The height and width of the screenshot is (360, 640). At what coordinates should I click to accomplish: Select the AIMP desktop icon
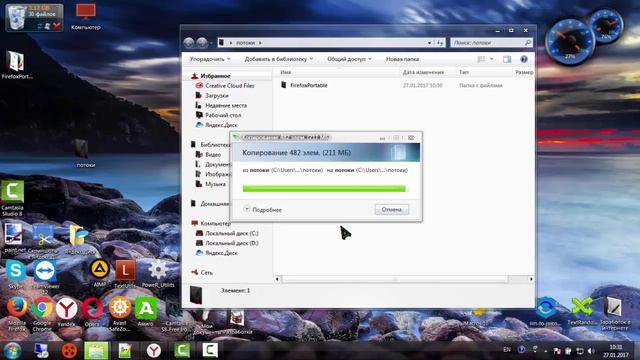coord(100,273)
